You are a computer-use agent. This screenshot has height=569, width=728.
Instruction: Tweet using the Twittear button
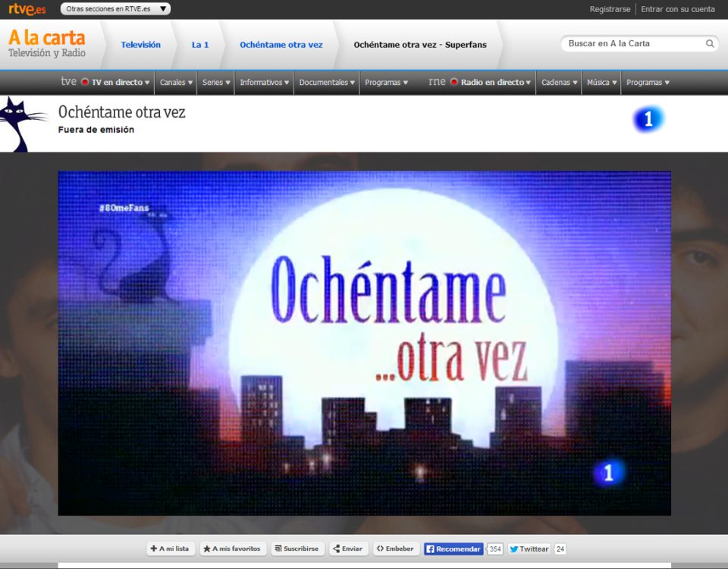tap(529, 549)
